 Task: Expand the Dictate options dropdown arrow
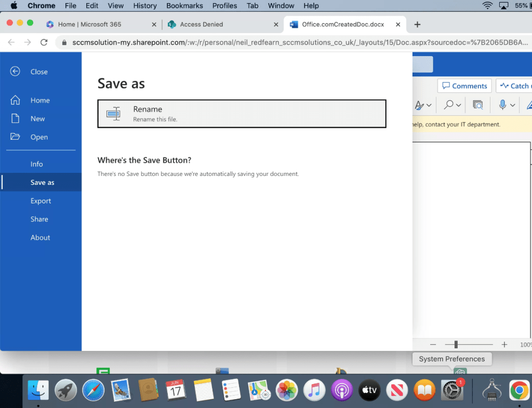click(513, 105)
